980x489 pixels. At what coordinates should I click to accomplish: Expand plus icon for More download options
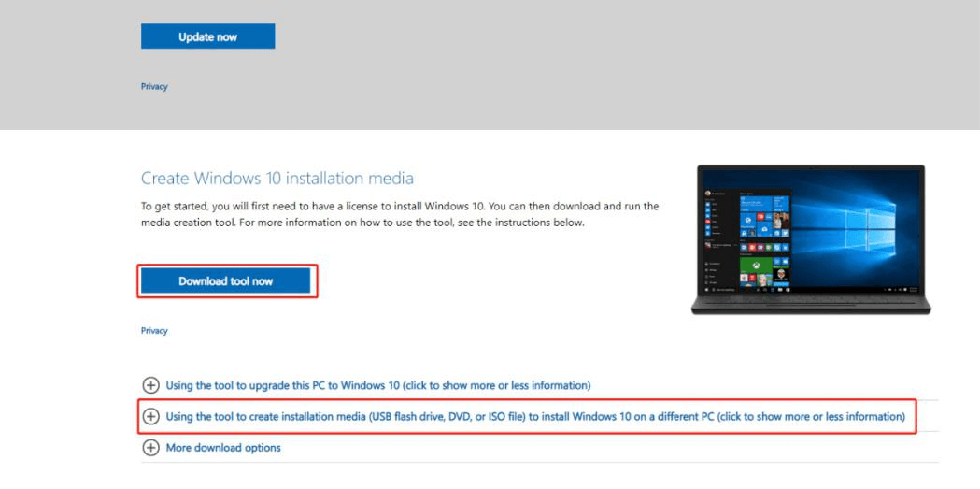[151, 448]
